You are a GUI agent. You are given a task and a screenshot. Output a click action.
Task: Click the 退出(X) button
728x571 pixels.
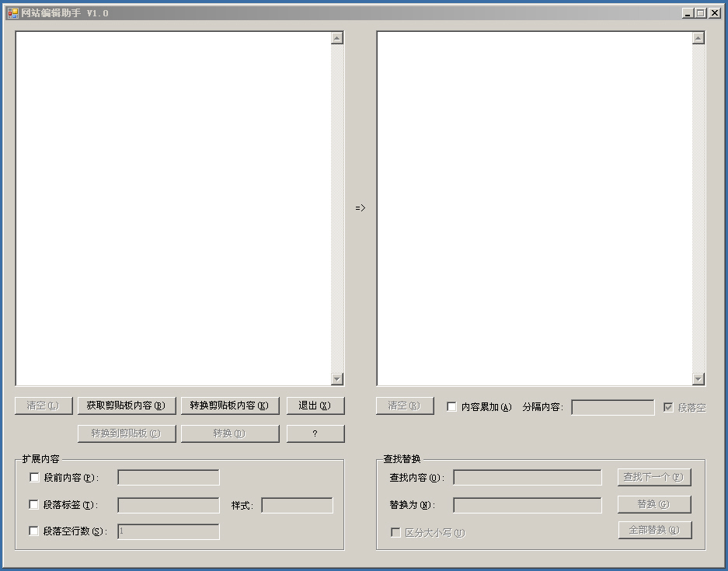tap(315, 406)
